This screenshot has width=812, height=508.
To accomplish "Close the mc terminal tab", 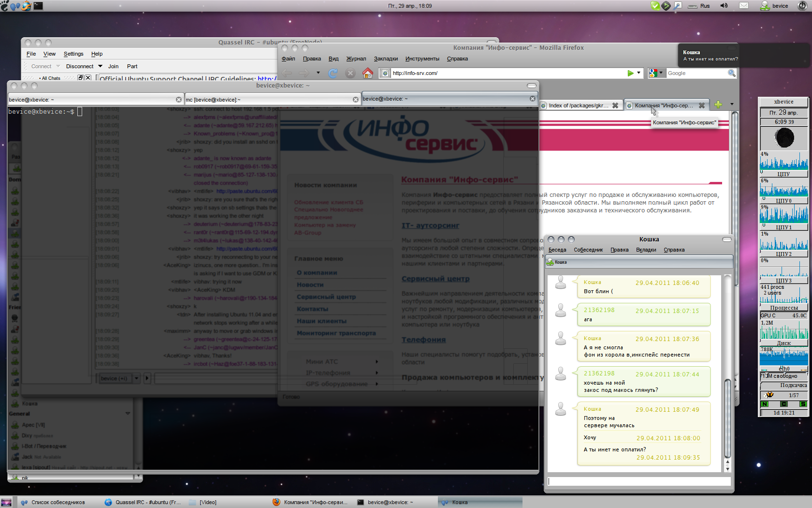I will point(356,100).
